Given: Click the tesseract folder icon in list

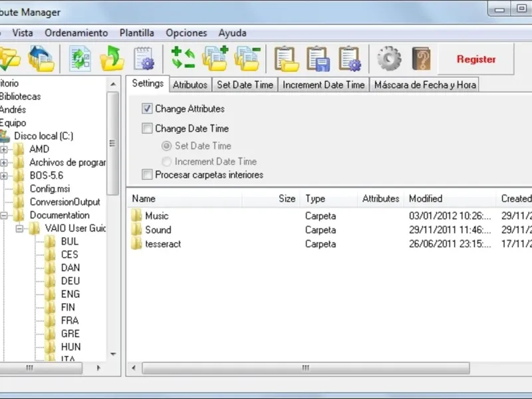Looking at the screenshot, I should [x=136, y=243].
